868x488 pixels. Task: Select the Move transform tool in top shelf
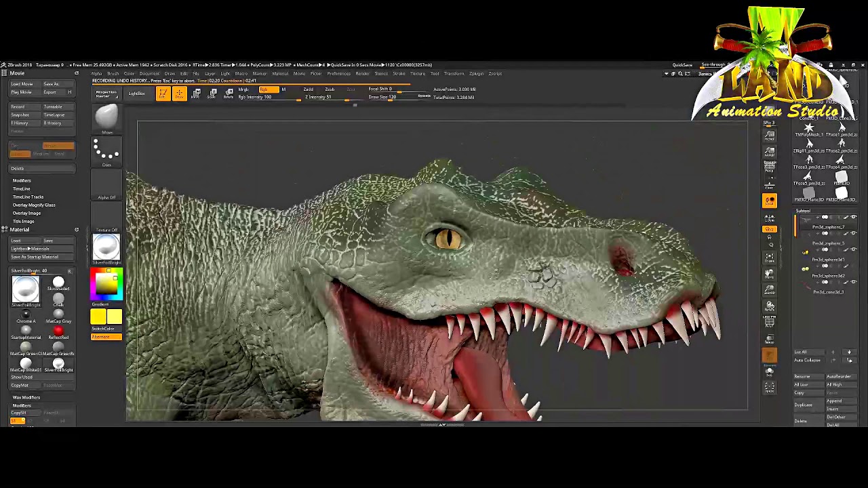(196, 94)
